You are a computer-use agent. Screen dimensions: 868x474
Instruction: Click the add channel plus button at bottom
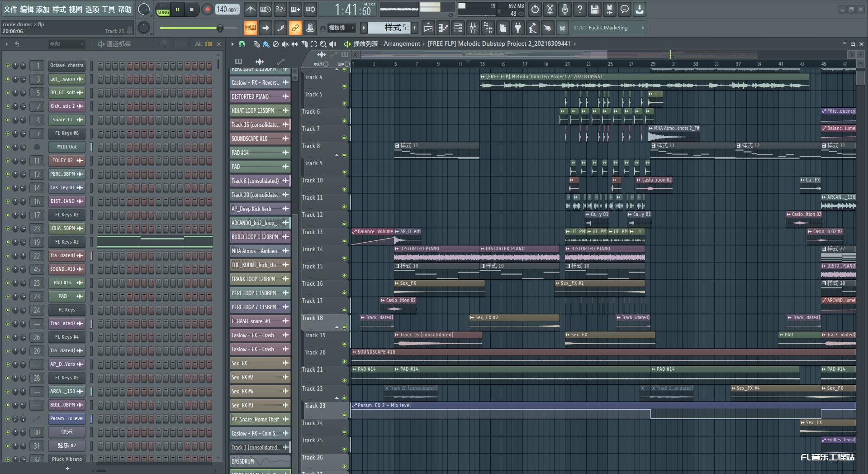pyautogui.click(x=67, y=469)
